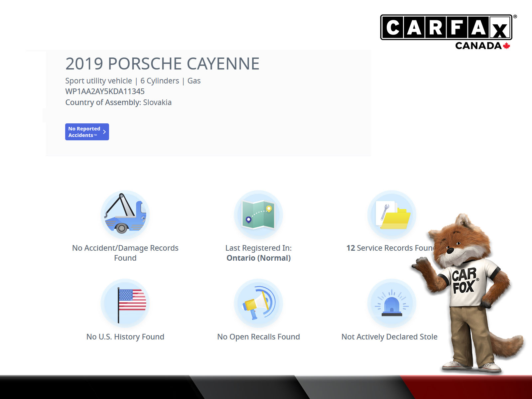This screenshot has height=399, width=532.
Task: Click Not Actively Declared Stolen label
Action: 389,337
